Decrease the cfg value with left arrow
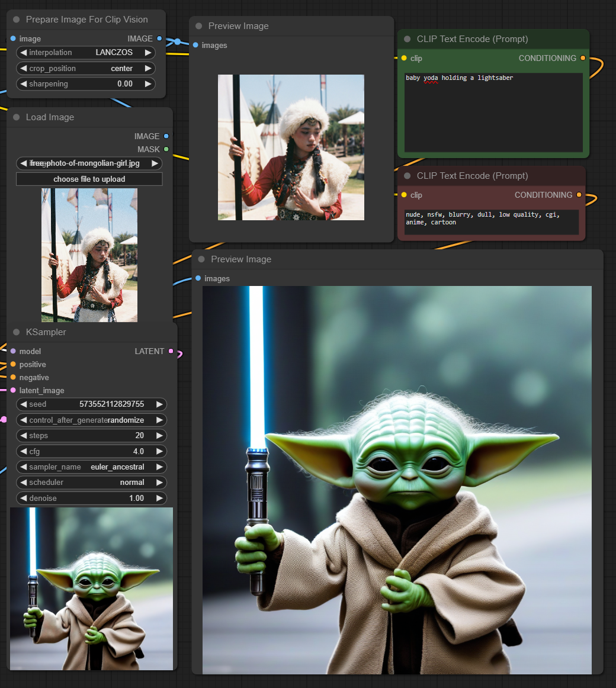The image size is (616, 688). click(23, 451)
